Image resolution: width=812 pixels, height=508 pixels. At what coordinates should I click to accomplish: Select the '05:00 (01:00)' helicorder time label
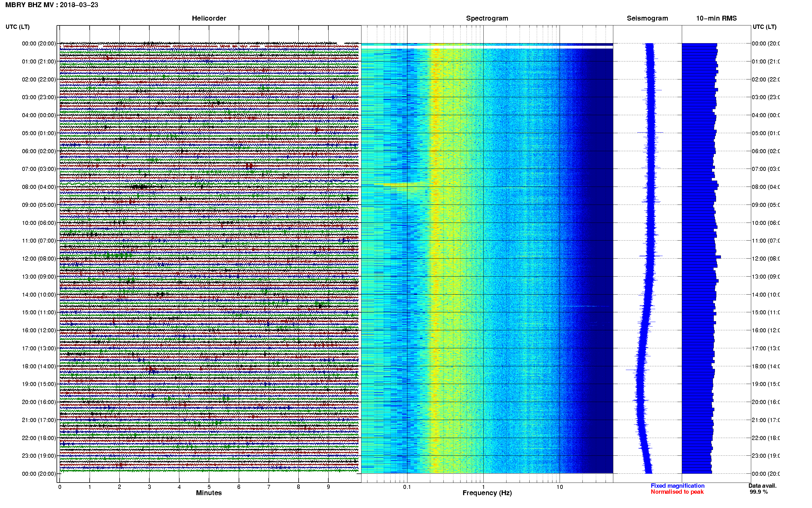pos(39,133)
